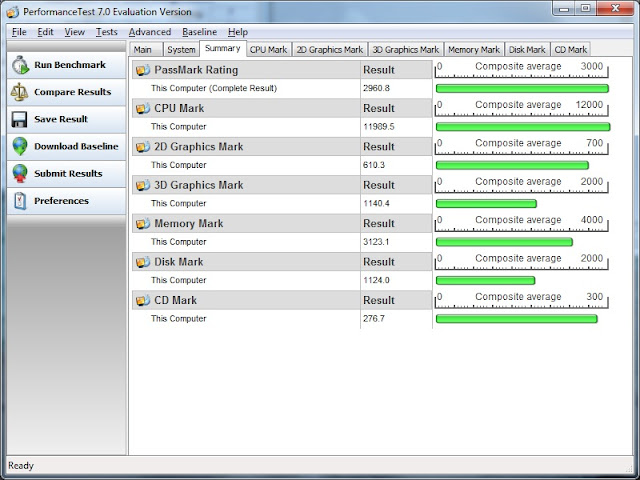Click the PerformanceTest title bar app icon
The image size is (640, 480).
tap(12, 12)
